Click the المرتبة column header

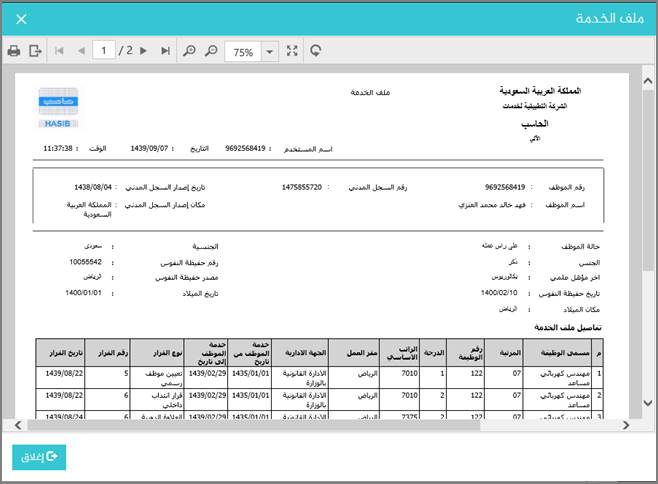click(x=504, y=353)
